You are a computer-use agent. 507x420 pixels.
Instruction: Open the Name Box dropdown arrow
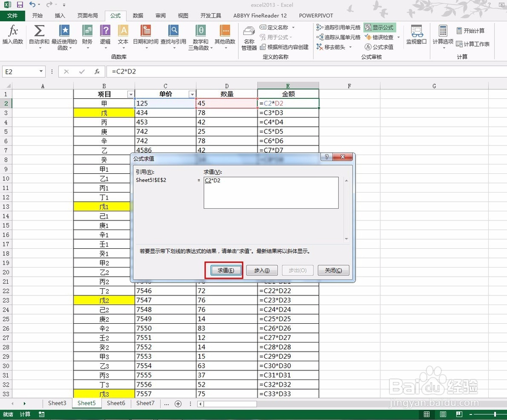(x=42, y=71)
